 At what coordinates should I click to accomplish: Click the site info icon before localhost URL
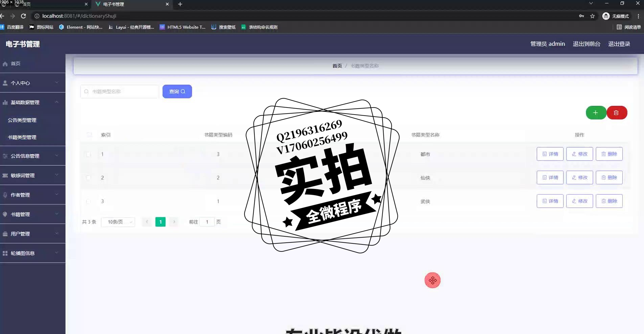click(x=37, y=16)
